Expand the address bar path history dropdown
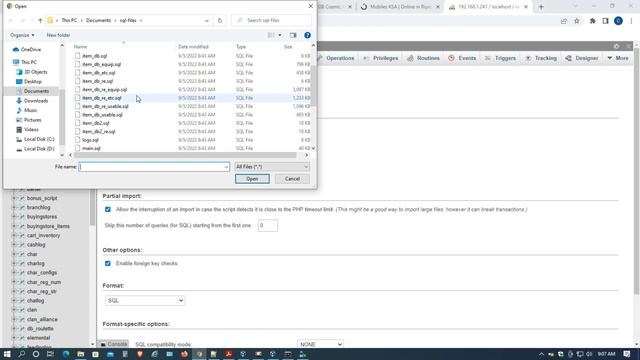The image size is (640, 360). click(207, 20)
